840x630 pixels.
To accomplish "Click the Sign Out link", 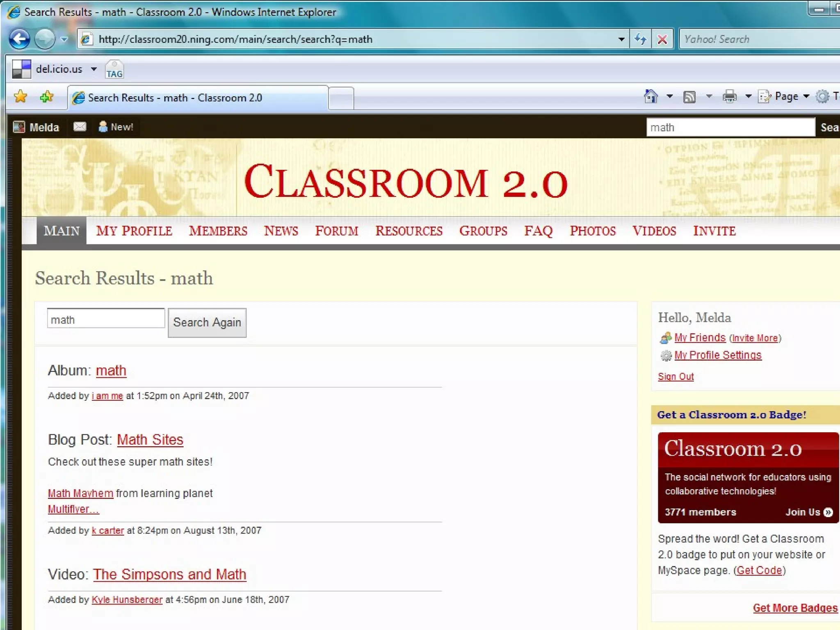I will point(676,377).
